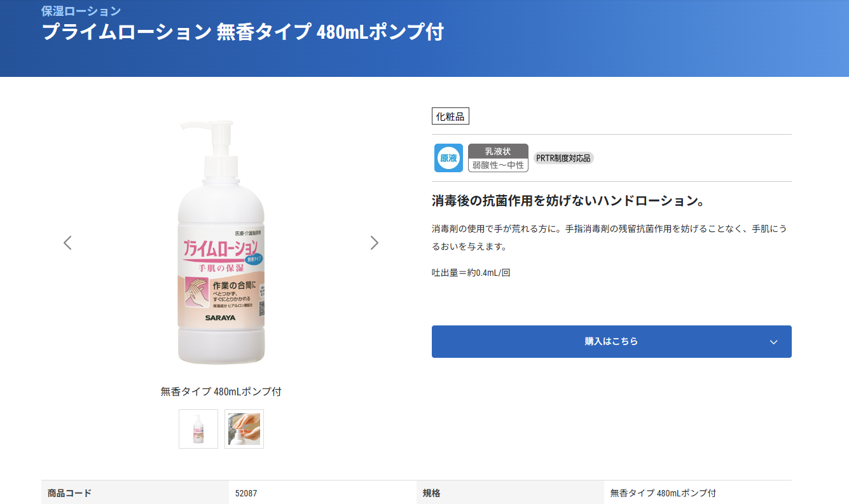Select the bottle product thumbnail
The width and height of the screenshot is (849, 504).
198,428
